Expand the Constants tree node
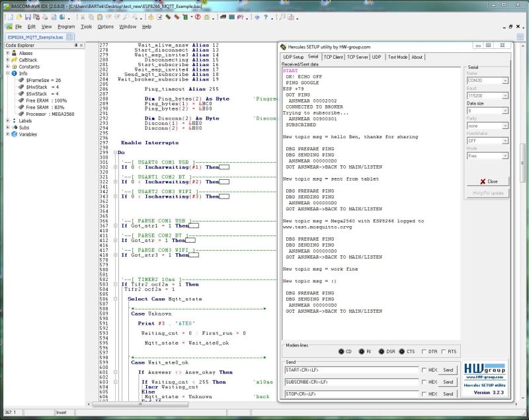The width and height of the screenshot is (529, 420). click(x=8, y=66)
